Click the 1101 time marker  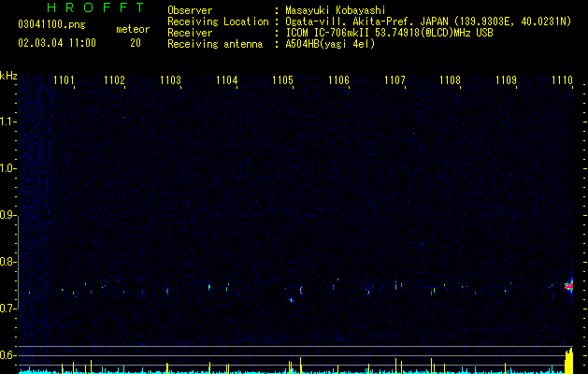[64, 80]
